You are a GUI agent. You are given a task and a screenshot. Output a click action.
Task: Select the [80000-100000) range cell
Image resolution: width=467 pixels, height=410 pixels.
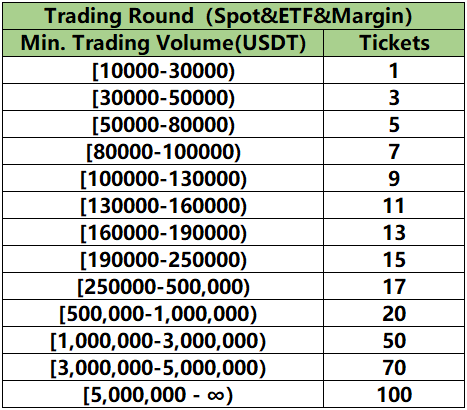163,151
